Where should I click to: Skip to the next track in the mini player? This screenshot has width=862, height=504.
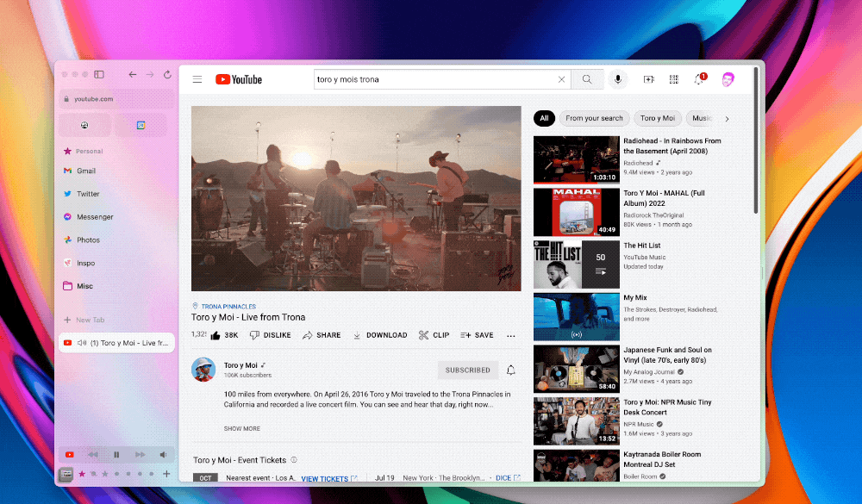(x=141, y=455)
